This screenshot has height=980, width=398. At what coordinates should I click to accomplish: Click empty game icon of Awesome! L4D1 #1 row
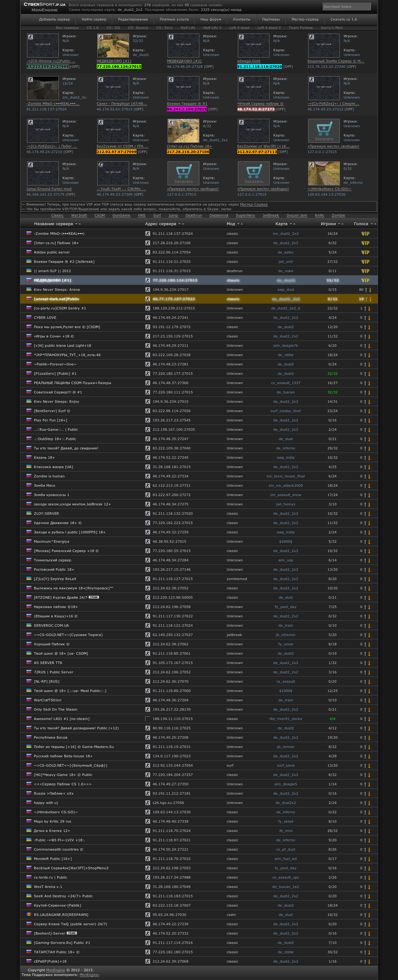coord(147,719)
